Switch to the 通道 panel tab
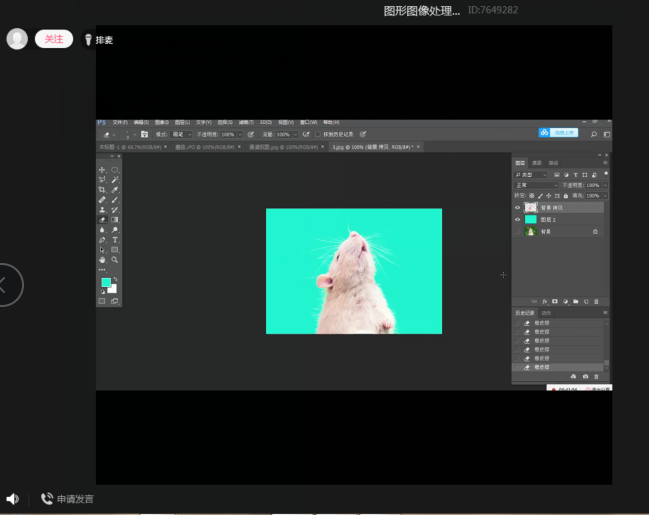Image resolution: width=649 pixels, height=515 pixels. click(537, 163)
